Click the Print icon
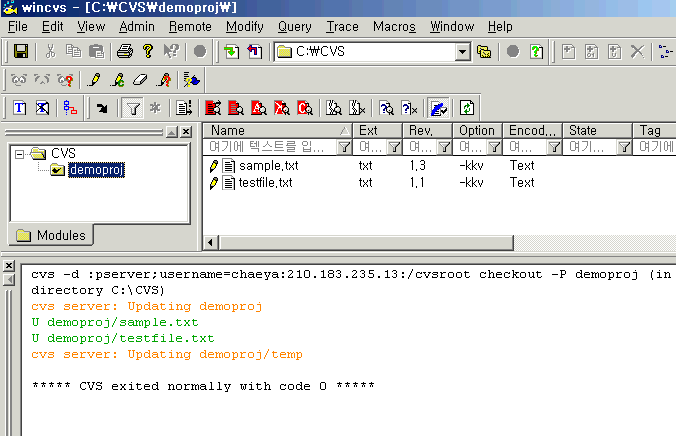Image resolution: width=676 pixels, height=436 pixels. 125,51
